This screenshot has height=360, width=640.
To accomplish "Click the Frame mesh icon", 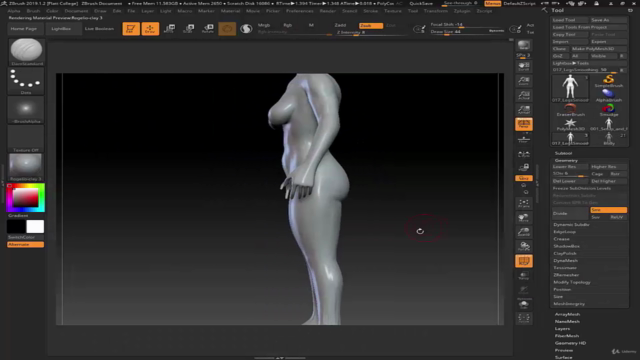I will (524, 203).
